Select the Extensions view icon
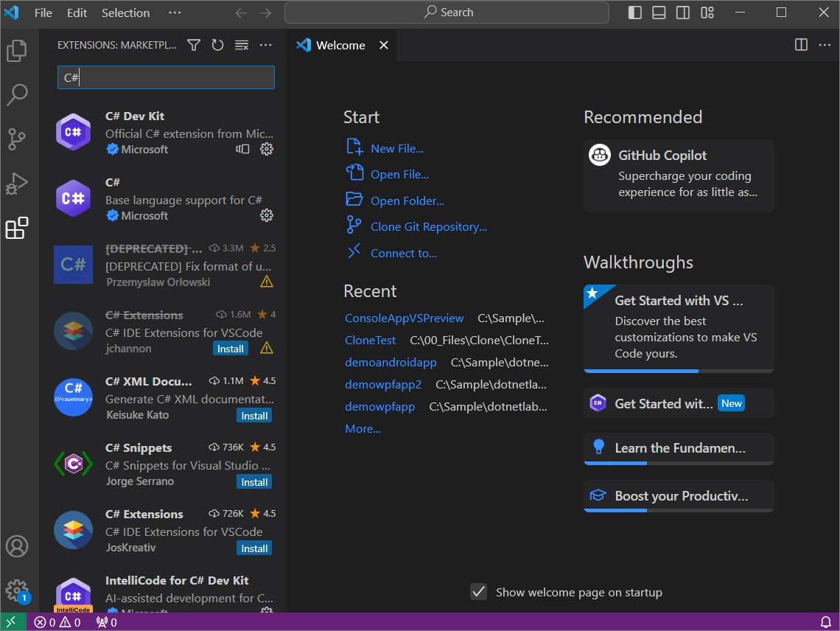 (17, 228)
